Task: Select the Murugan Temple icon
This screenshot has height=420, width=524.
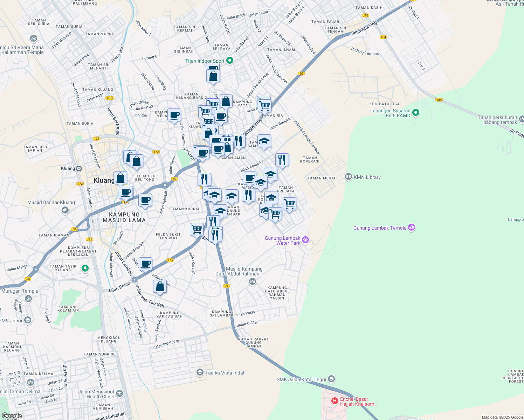Action: click(x=28, y=299)
